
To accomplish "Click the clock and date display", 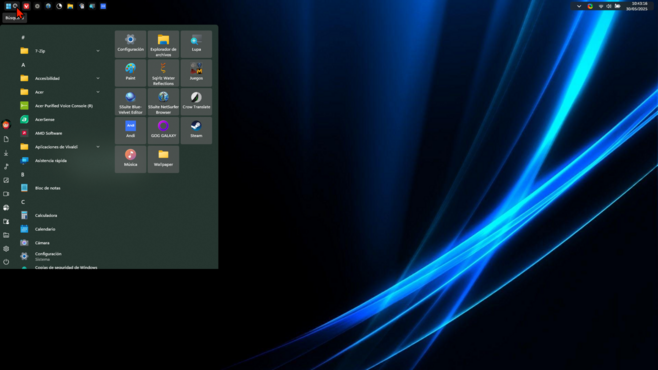I will click(637, 6).
